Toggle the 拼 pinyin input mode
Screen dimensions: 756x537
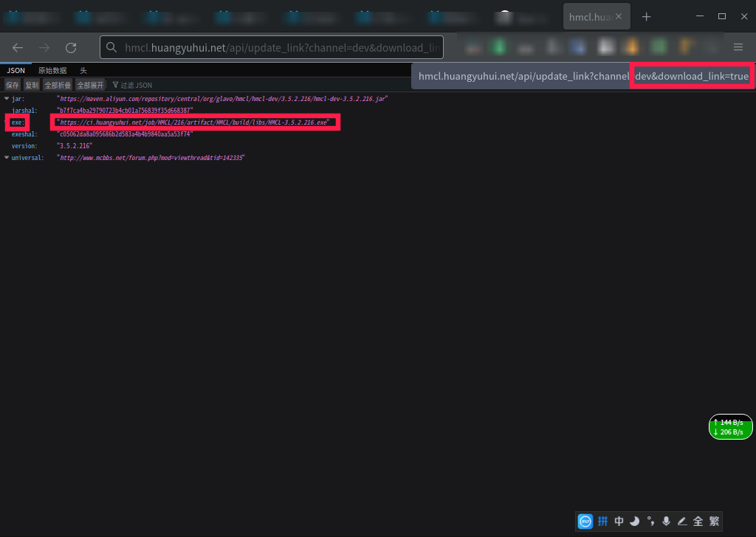(602, 521)
